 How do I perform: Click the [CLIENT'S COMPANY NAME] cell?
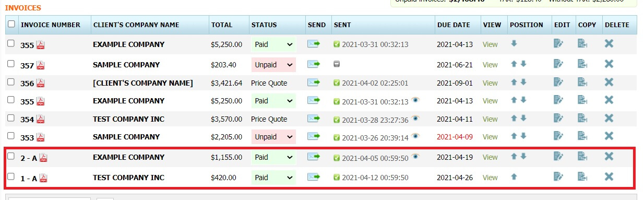coord(143,83)
